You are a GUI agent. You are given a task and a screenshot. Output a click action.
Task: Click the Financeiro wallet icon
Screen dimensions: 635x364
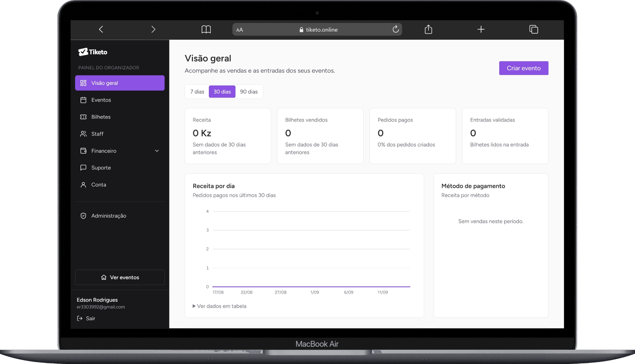[83, 151]
